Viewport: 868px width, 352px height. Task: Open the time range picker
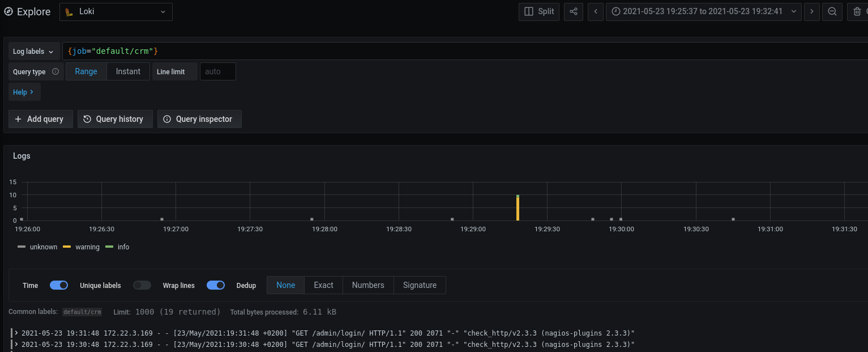(703, 11)
